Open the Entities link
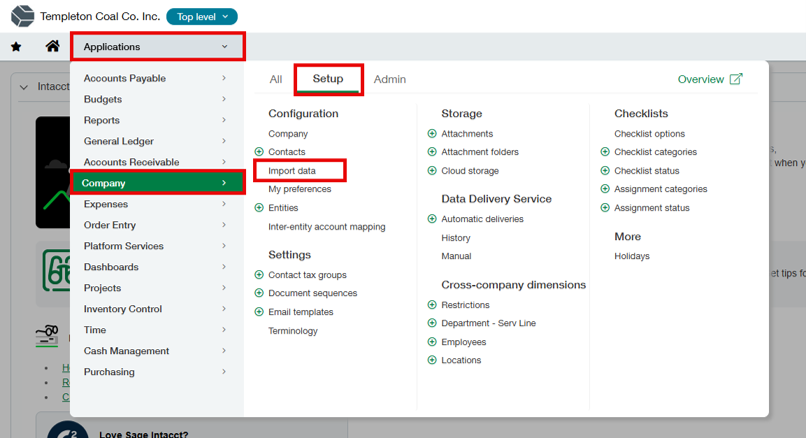The height and width of the screenshot is (438, 806). pyautogui.click(x=283, y=208)
